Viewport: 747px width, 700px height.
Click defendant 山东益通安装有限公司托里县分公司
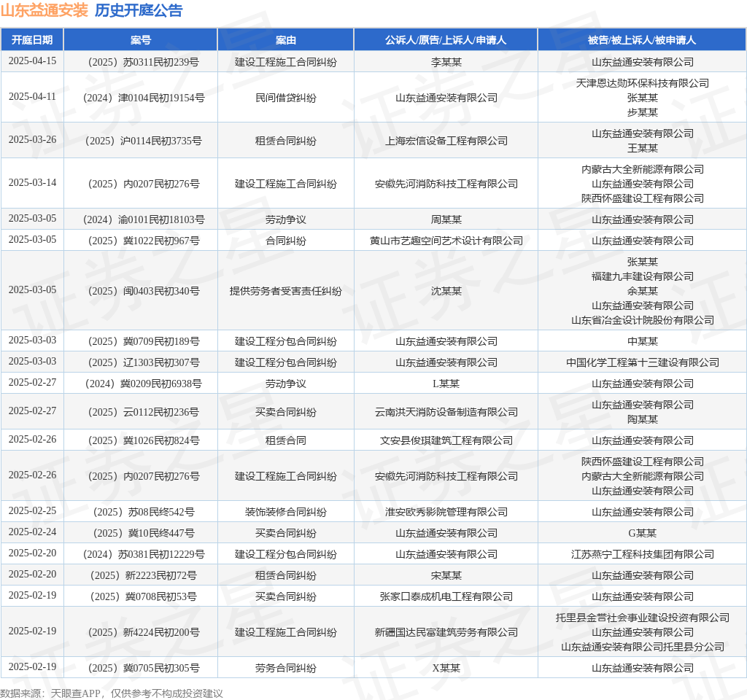click(x=642, y=647)
